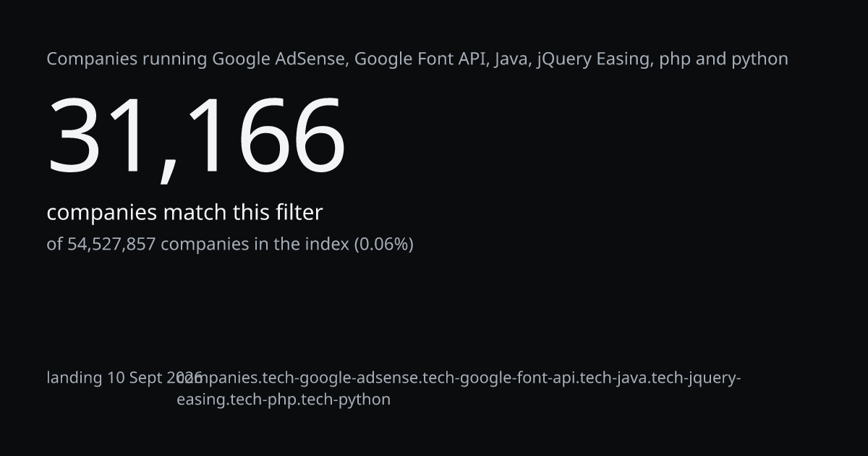Click the 54,527,857 total index figure
The height and width of the screenshot is (456, 868).
[111, 245]
